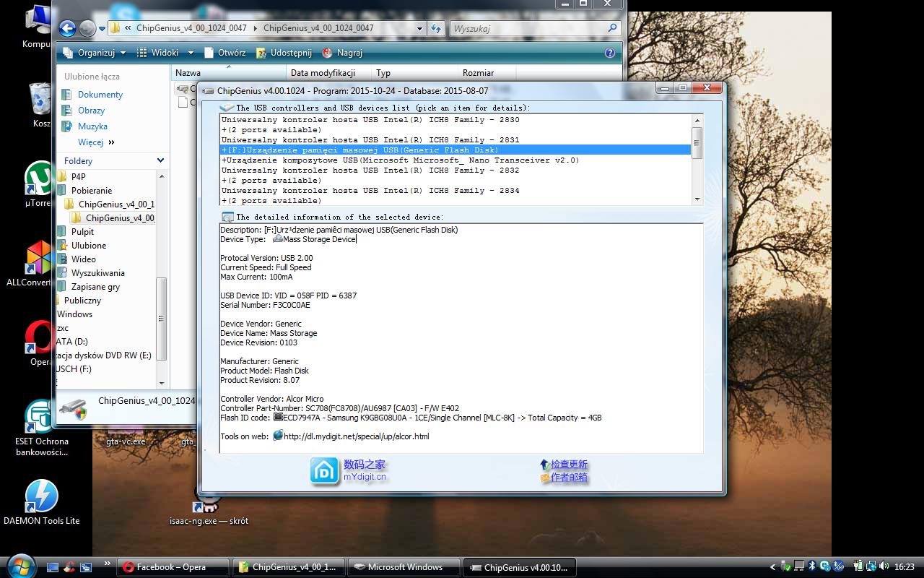Click Udostępnij in the Explorer toolbar
Screen dimensions: 924x578
point(284,53)
